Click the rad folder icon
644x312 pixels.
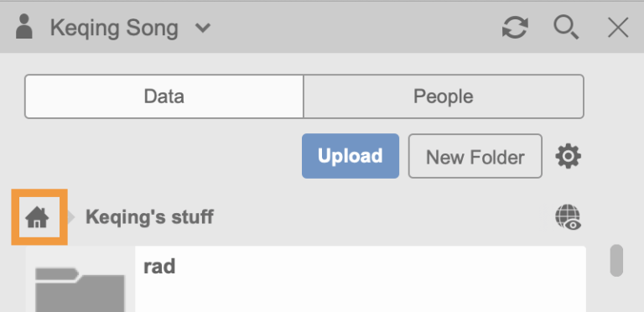pos(80,289)
